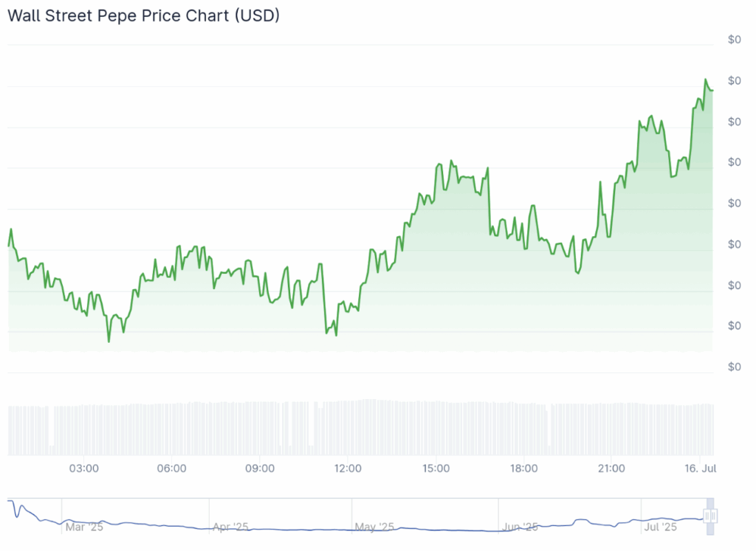Select the 21:00 time axis label
The height and width of the screenshot is (551, 756).
point(611,468)
